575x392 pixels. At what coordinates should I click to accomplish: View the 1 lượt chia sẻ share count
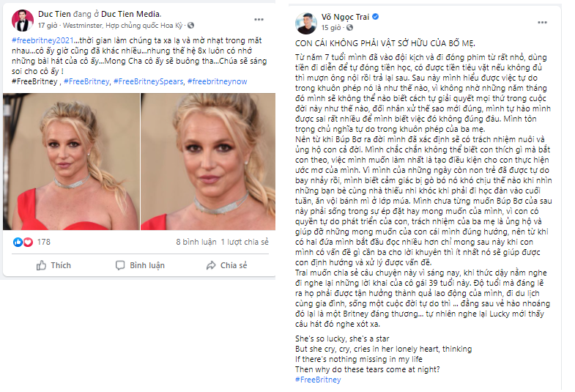(x=245, y=242)
